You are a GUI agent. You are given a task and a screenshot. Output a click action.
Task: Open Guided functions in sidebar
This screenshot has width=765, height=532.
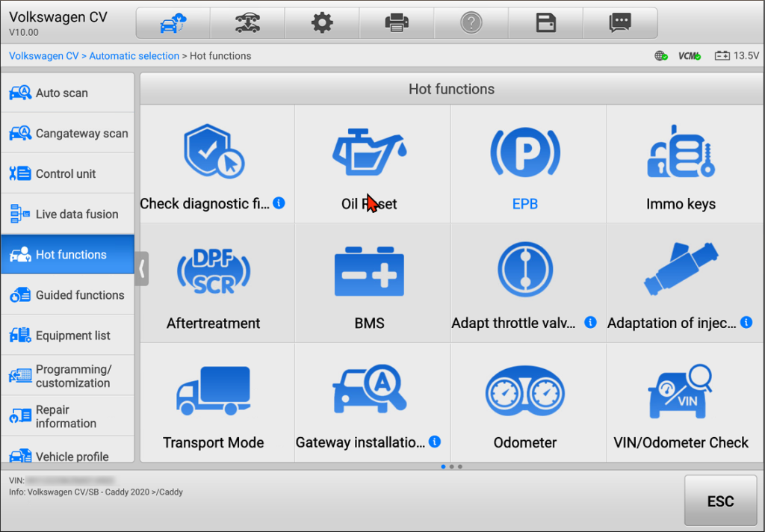point(67,295)
